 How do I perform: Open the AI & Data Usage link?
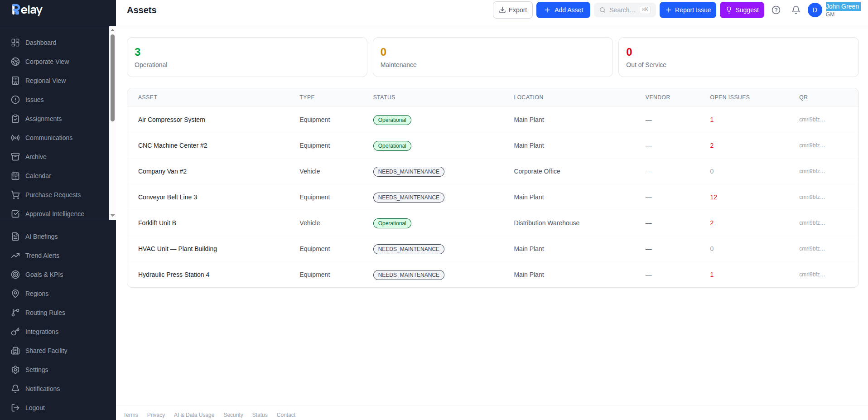point(194,415)
